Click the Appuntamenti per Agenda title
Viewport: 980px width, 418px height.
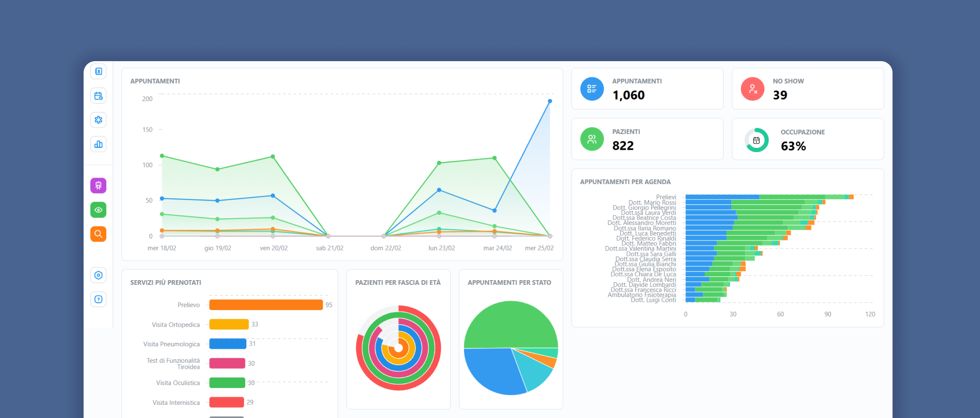pyautogui.click(x=625, y=182)
